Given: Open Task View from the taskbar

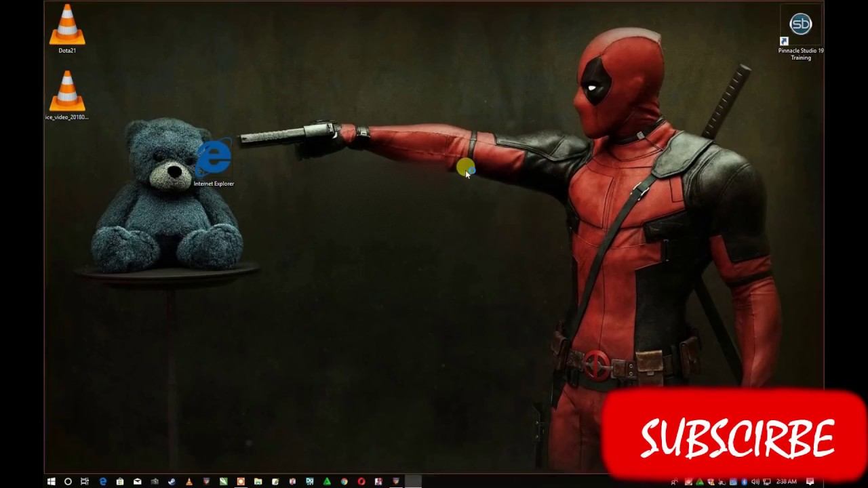Looking at the screenshot, I should coord(85,482).
